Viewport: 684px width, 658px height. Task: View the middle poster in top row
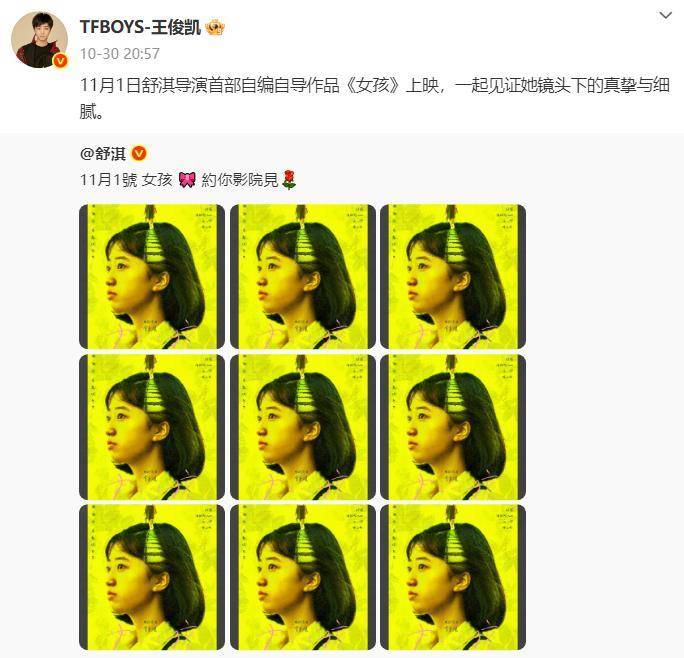click(x=303, y=277)
